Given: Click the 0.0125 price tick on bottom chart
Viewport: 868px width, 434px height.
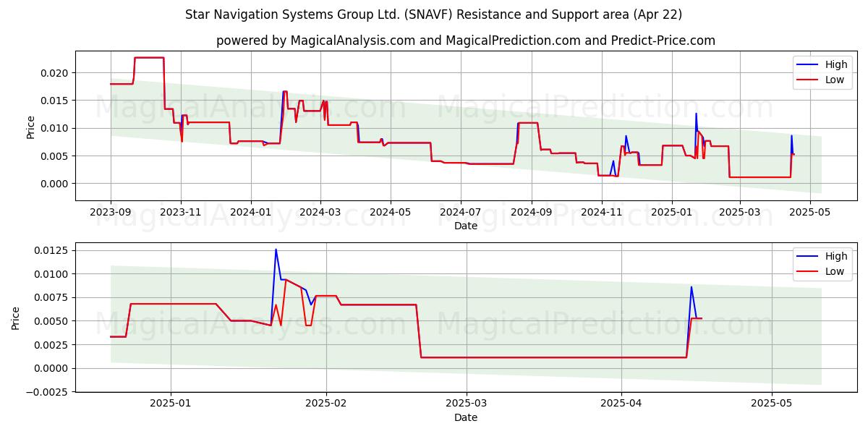Looking at the screenshot, I should [x=53, y=250].
